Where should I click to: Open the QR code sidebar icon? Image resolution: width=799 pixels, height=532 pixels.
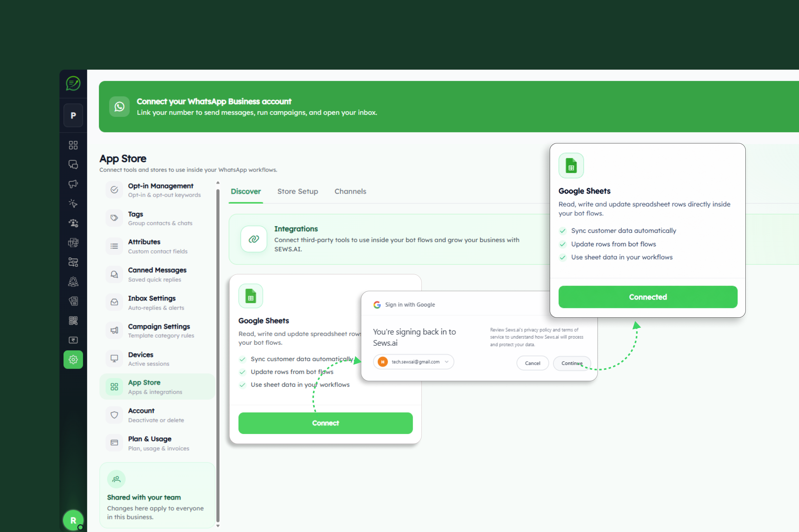point(73,321)
